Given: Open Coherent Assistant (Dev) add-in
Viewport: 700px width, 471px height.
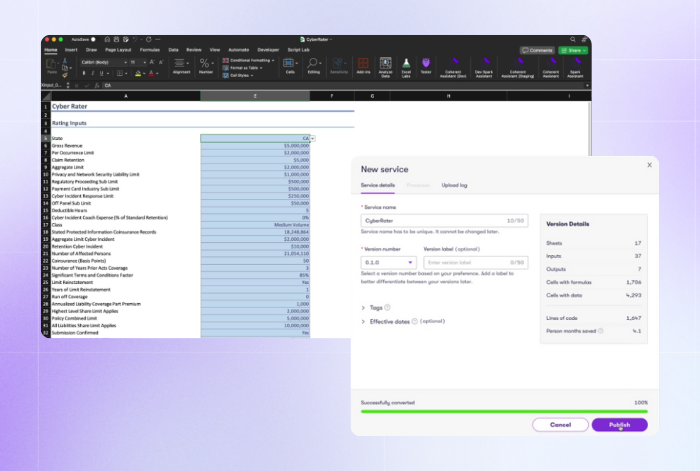Looking at the screenshot, I should coord(453,67).
